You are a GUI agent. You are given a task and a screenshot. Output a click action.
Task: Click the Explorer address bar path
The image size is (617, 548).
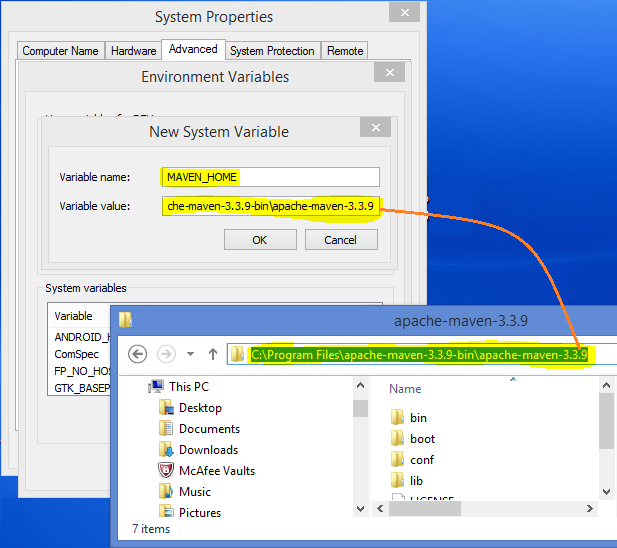tap(419, 355)
